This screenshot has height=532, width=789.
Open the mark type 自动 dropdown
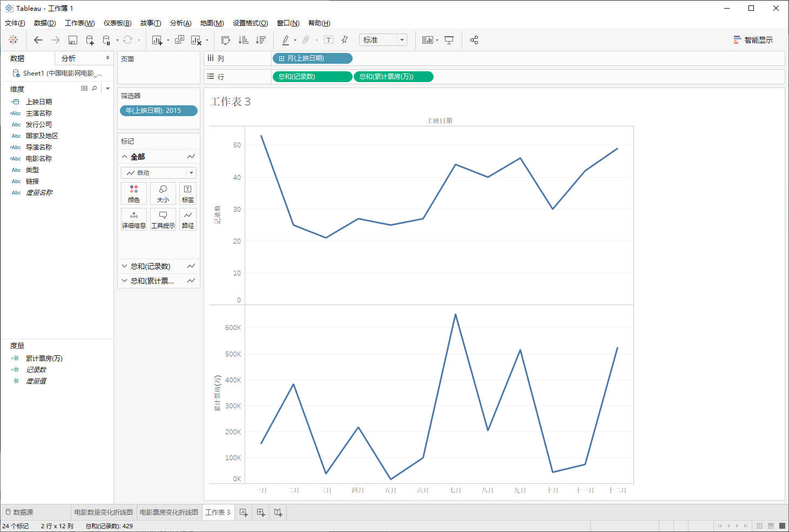point(159,173)
